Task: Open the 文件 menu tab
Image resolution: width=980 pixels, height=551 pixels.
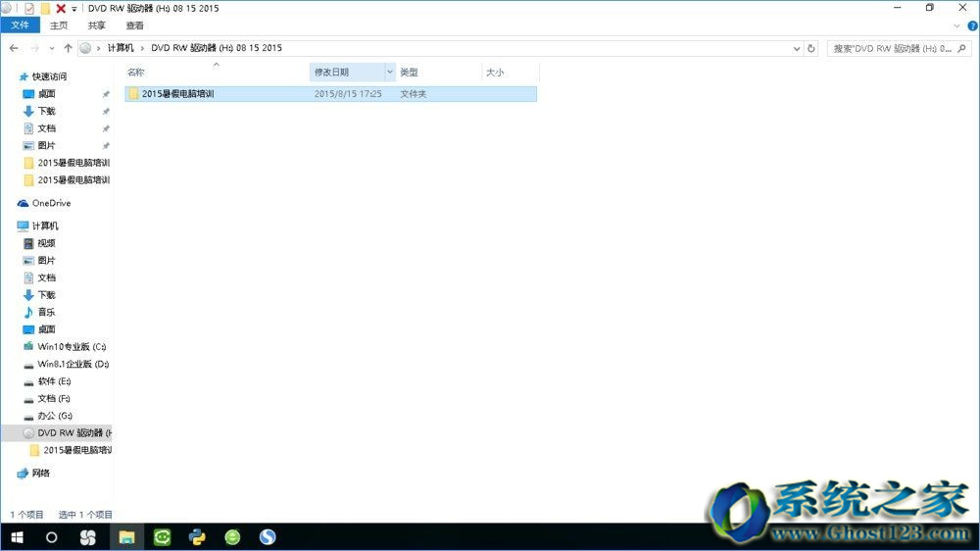Action: point(20,25)
